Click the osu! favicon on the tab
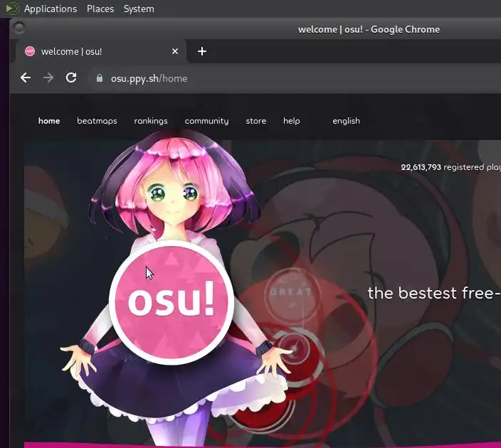The width and height of the screenshot is (501, 448). (30, 51)
